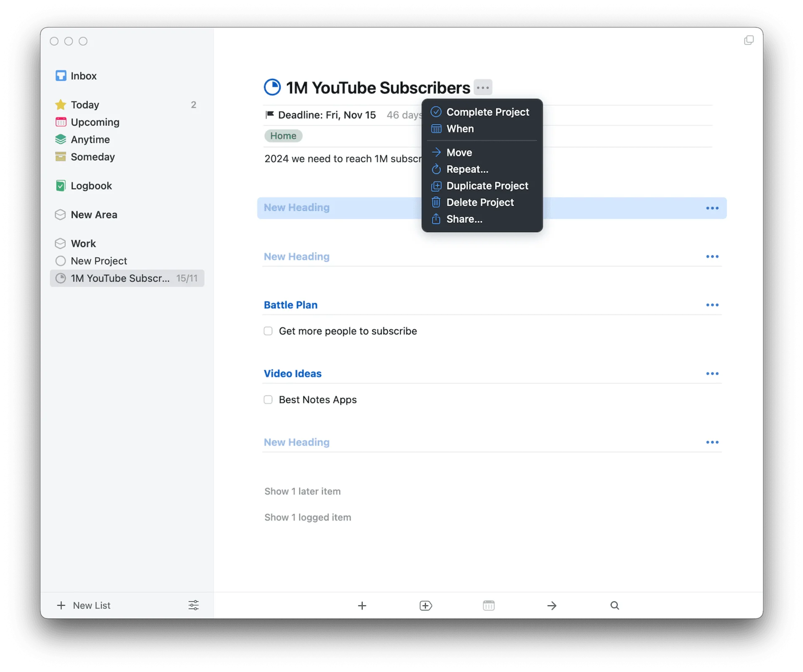
Task: Click the progress pie beside the project title
Action: pos(272,87)
